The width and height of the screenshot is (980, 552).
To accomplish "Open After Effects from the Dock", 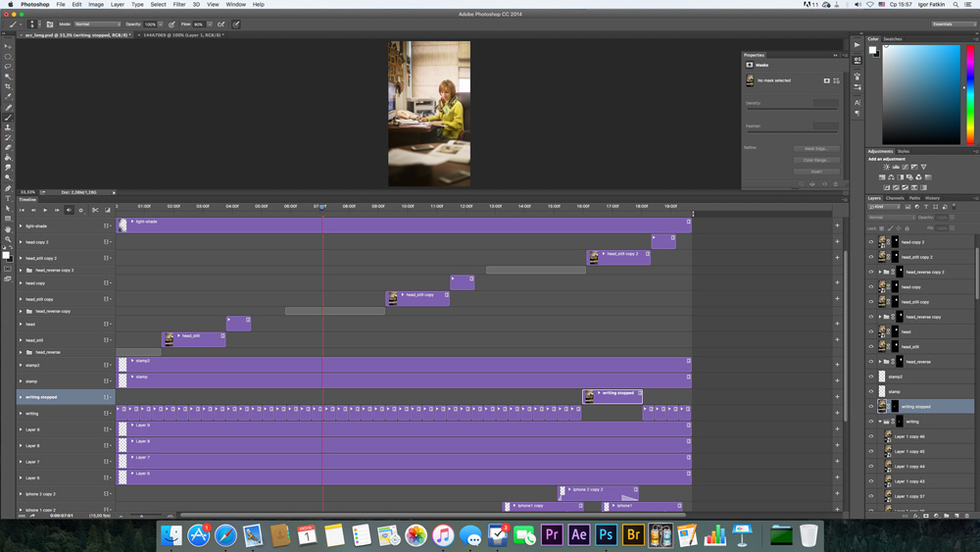I will (579, 535).
